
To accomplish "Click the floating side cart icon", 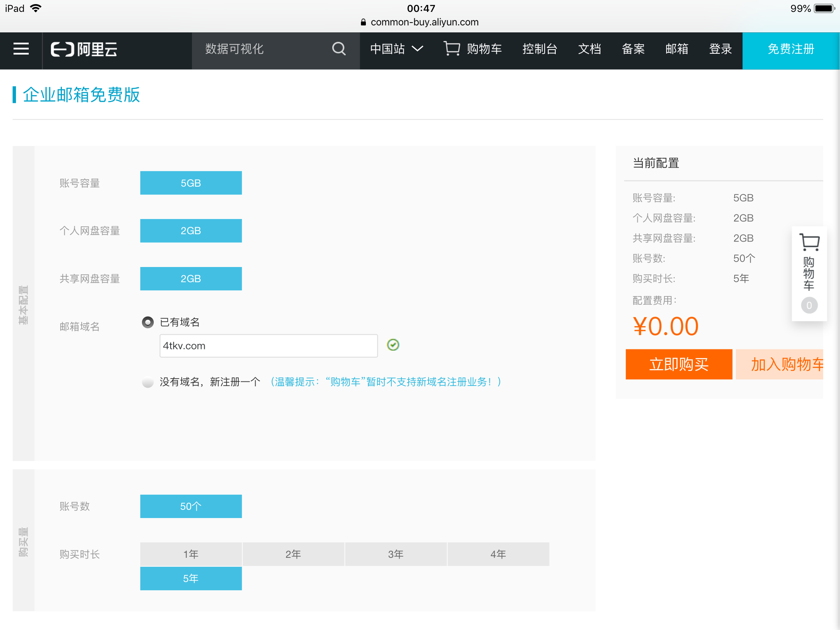I will (809, 243).
